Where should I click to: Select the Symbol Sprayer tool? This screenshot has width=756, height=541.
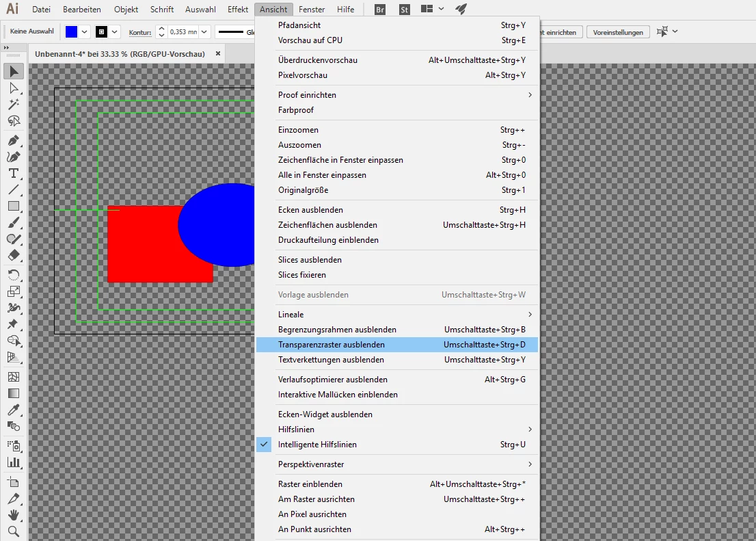(x=14, y=446)
